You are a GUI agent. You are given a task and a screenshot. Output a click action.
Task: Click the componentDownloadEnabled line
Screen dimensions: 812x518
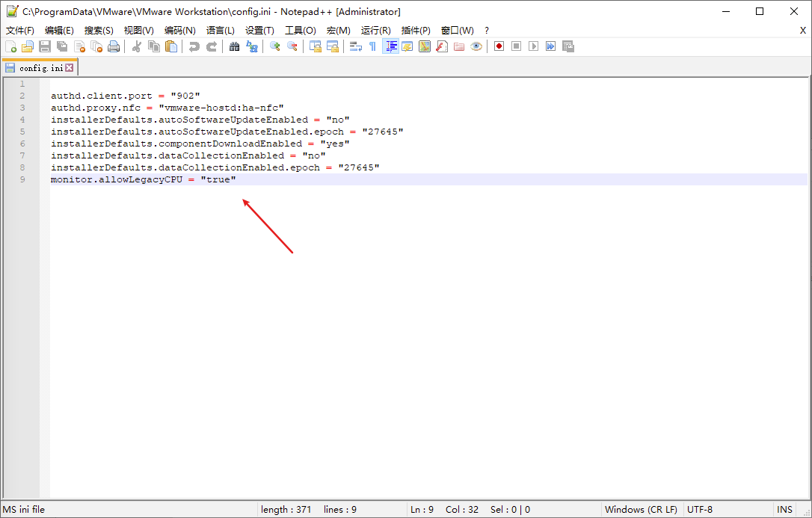[x=200, y=144]
